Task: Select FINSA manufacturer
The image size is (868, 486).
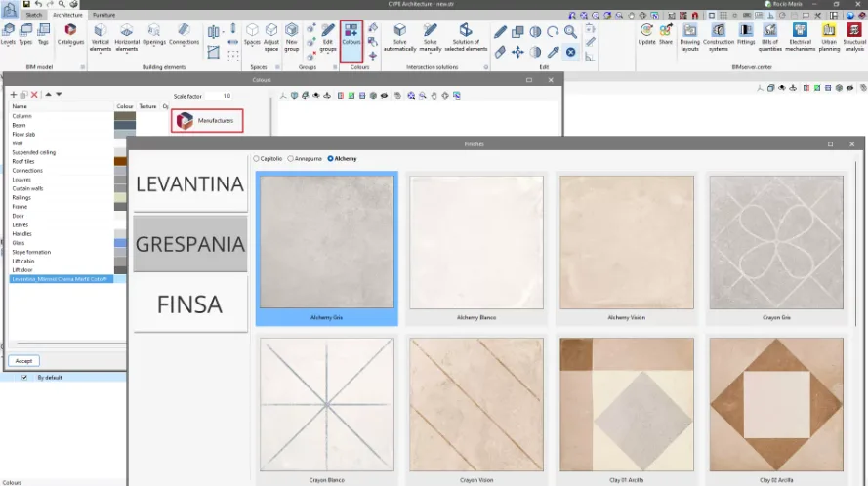Action: pyautogui.click(x=189, y=304)
